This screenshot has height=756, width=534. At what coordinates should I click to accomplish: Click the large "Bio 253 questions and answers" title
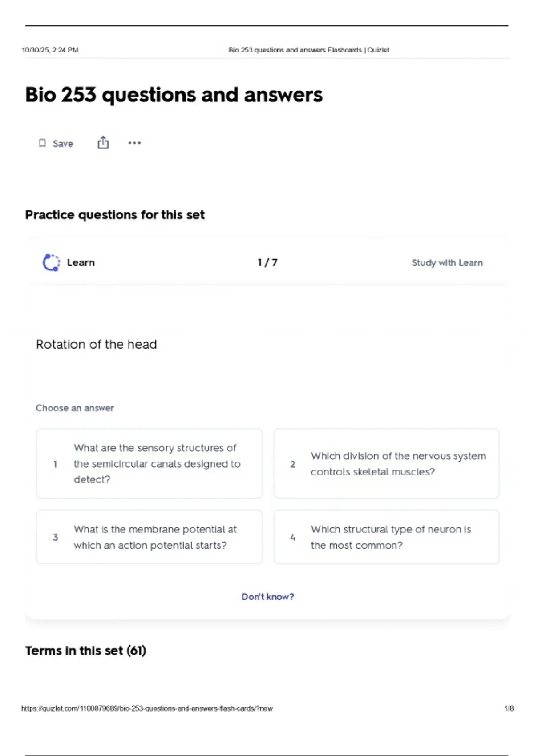click(174, 95)
